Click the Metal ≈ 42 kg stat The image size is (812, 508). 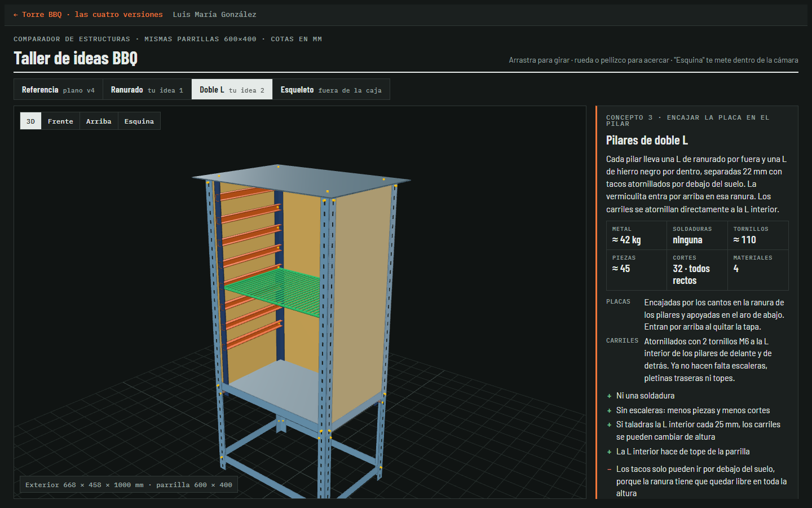click(637, 235)
